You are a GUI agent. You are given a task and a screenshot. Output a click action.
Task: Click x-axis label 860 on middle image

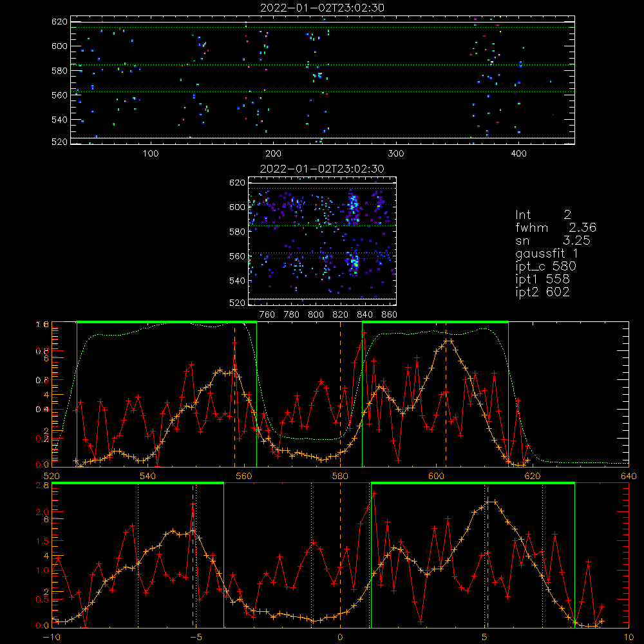389,315
